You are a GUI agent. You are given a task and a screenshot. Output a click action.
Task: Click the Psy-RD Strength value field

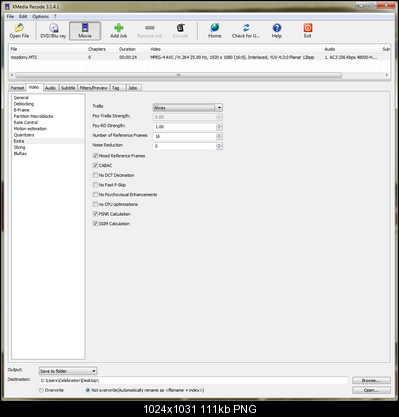click(x=185, y=127)
